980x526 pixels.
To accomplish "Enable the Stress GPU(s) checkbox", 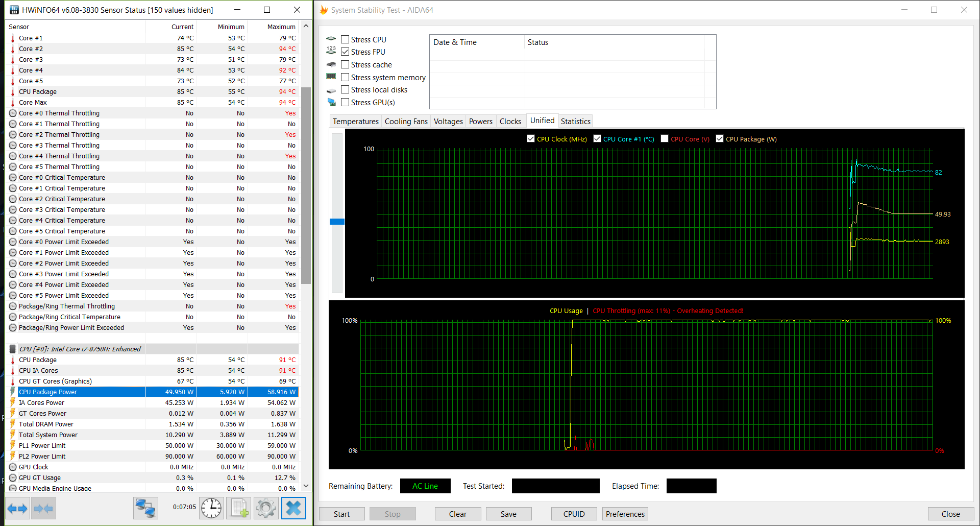I will click(x=345, y=103).
